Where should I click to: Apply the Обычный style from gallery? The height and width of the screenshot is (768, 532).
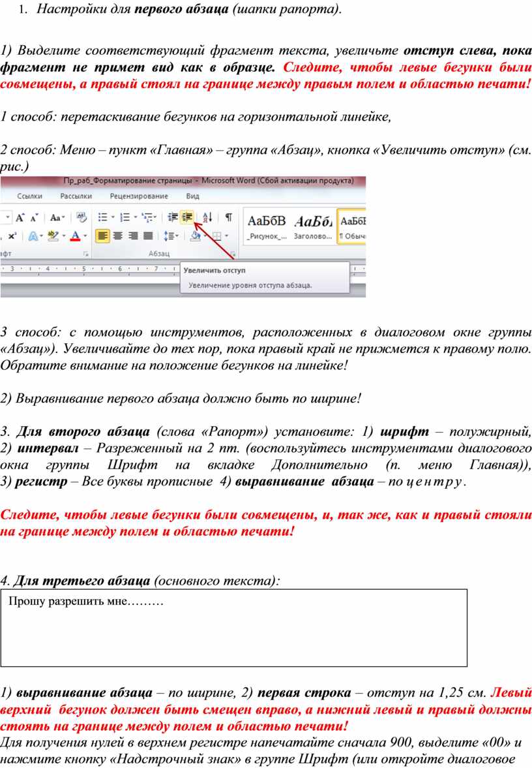[x=352, y=227]
